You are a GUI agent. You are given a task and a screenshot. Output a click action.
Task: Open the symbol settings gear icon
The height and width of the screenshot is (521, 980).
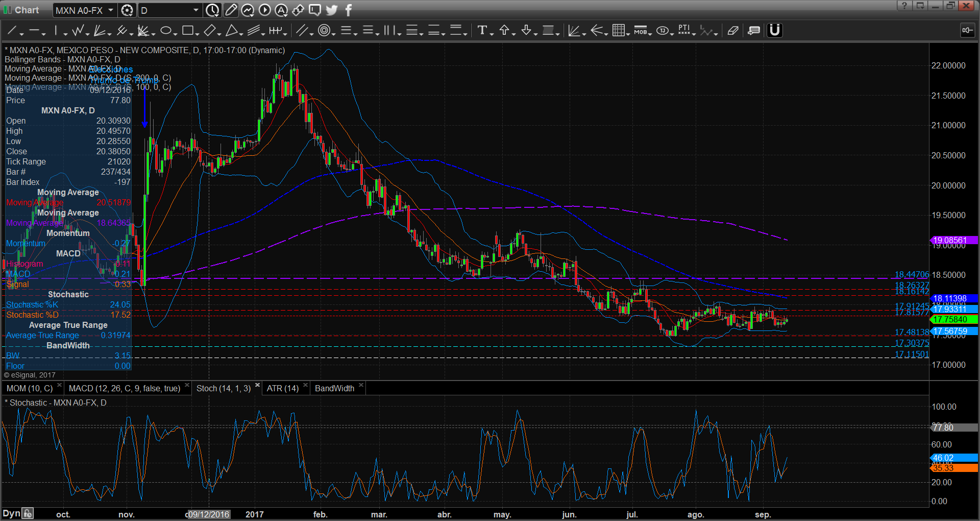point(127,10)
